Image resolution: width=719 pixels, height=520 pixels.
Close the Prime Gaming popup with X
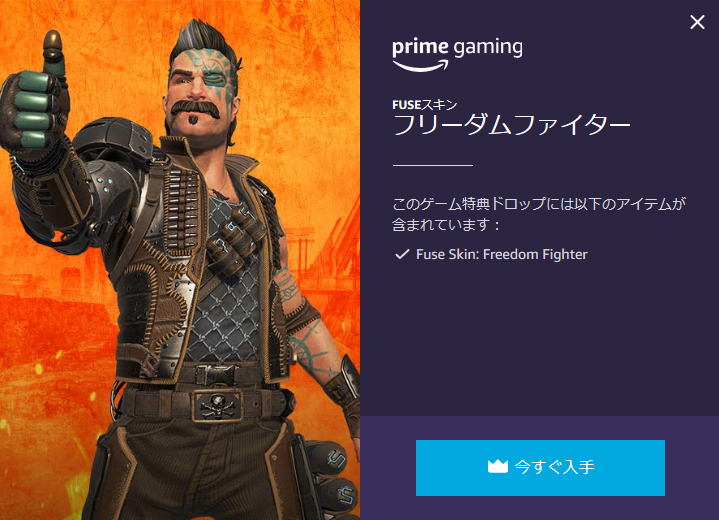click(x=697, y=22)
